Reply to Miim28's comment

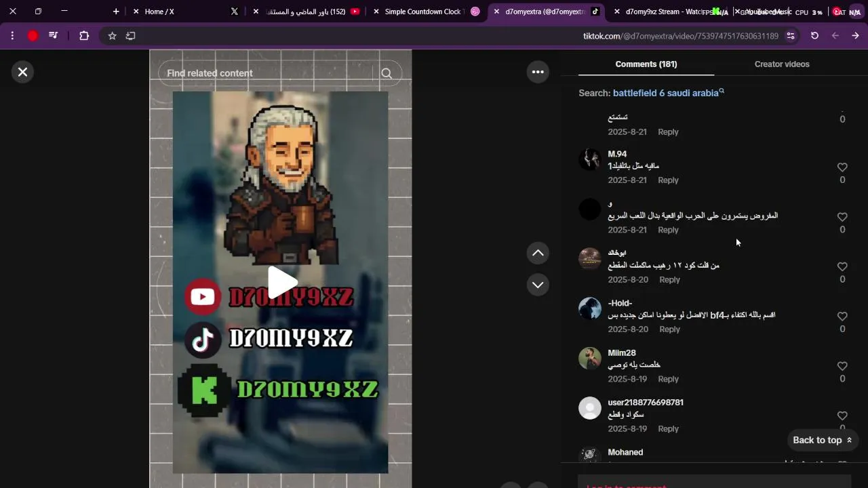(x=668, y=379)
